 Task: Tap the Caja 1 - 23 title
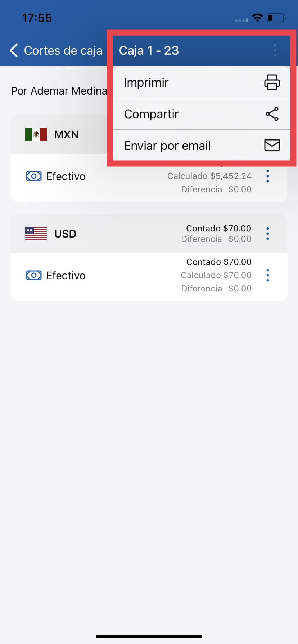pos(149,50)
